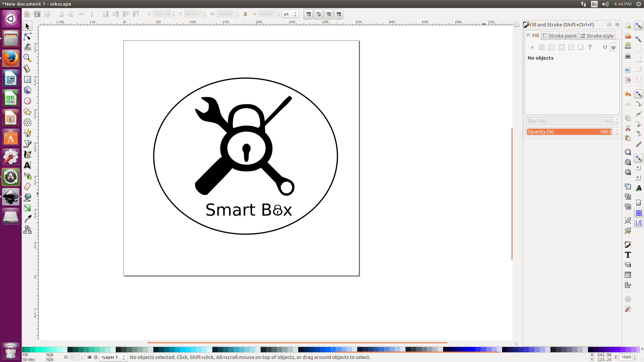Enable bounding box snapping on the snap toolbar
644x362 pixels.
(x=639, y=39)
